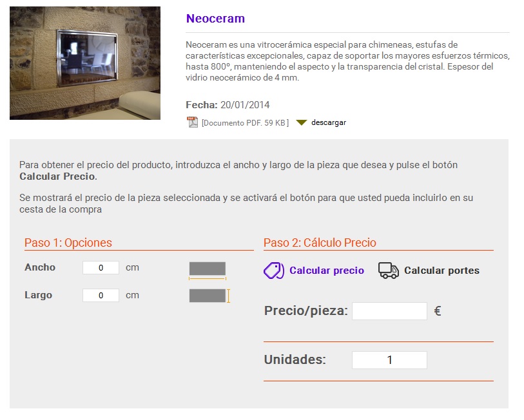Screen dimensions: 524x420
Task: Click the Calcular precio button
Action: point(327,271)
